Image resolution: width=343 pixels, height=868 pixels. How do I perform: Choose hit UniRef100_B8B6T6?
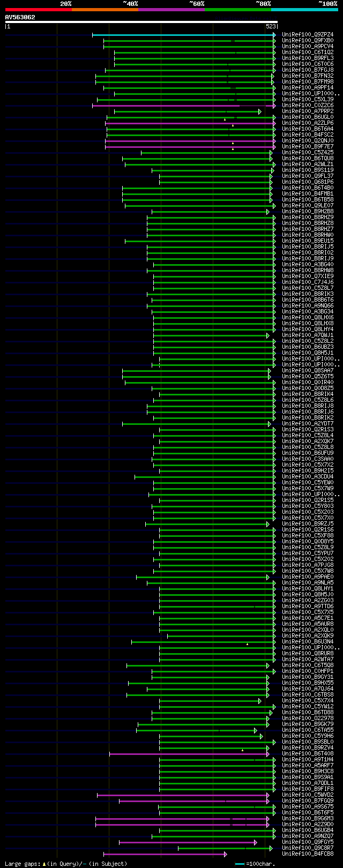[x=308, y=300]
